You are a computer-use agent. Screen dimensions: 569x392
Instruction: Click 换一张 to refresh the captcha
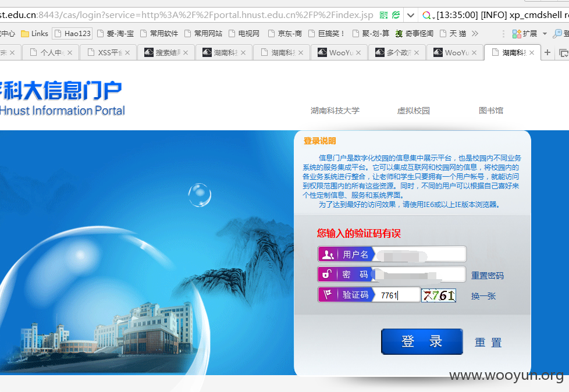[x=483, y=296]
